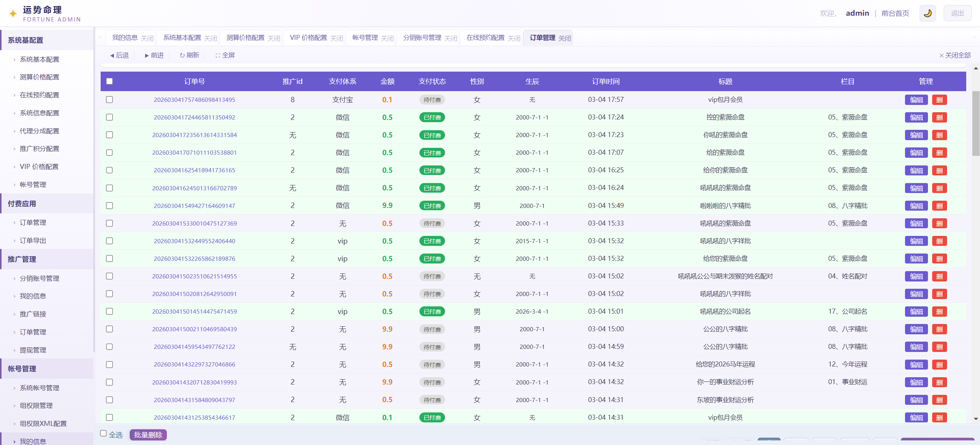
Task: Select row of order 202603041757486098413495
Action: [109, 100]
